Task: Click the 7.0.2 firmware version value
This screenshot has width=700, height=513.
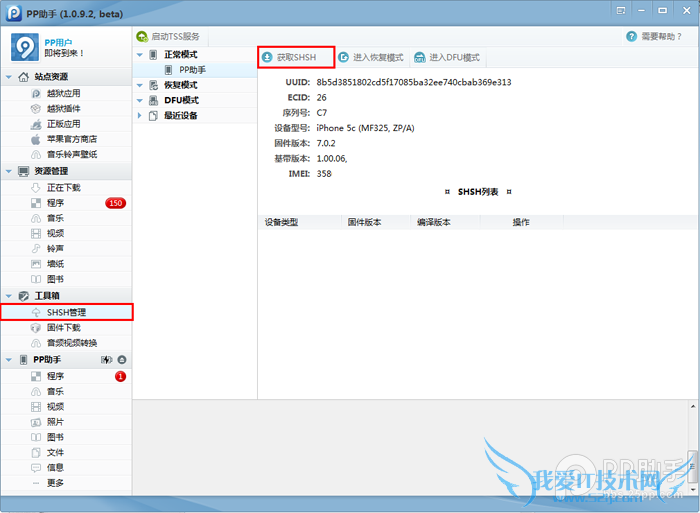Action: click(326, 144)
